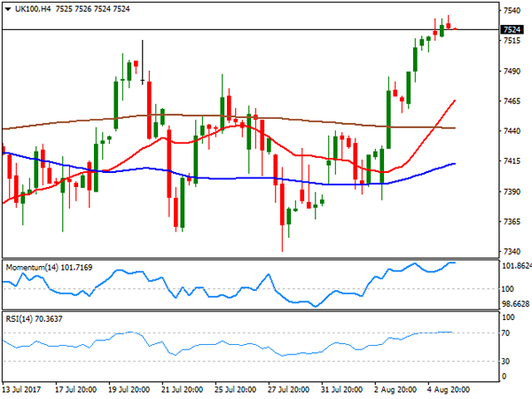Click the UK100,H4 chart title text
This screenshot has height=399, width=532.
tap(33, 9)
